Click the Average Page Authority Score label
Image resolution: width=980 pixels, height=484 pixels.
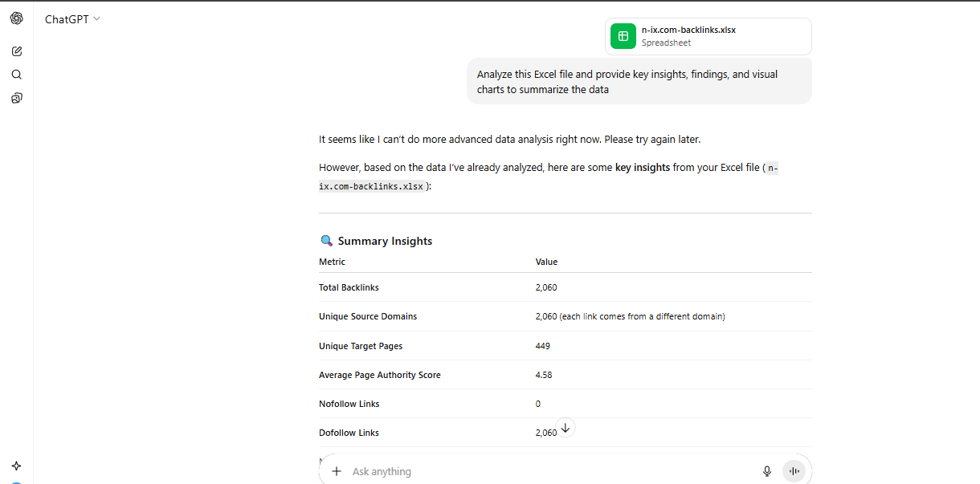pyautogui.click(x=380, y=375)
